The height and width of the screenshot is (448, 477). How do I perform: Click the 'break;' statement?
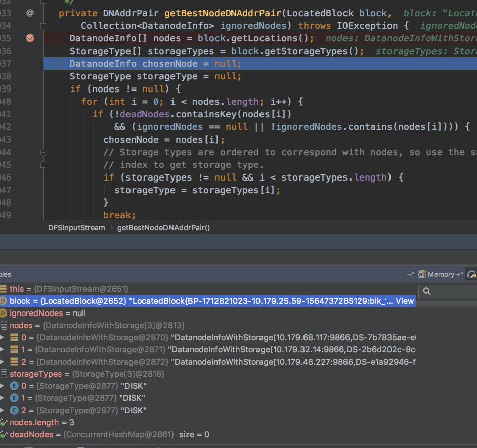(x=119, y=215)
